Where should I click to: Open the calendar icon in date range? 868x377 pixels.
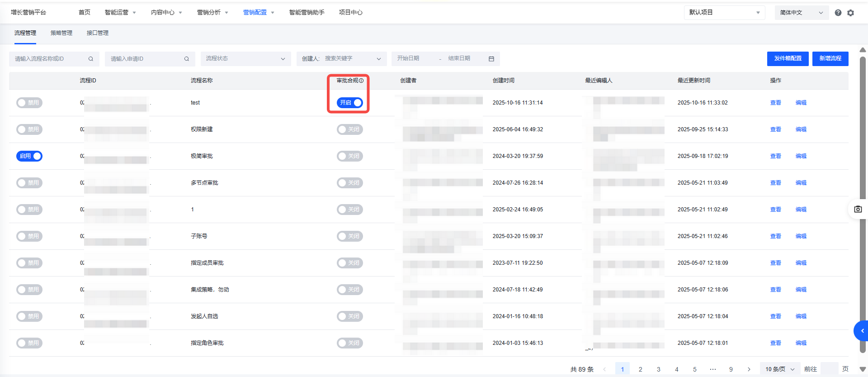491,59
